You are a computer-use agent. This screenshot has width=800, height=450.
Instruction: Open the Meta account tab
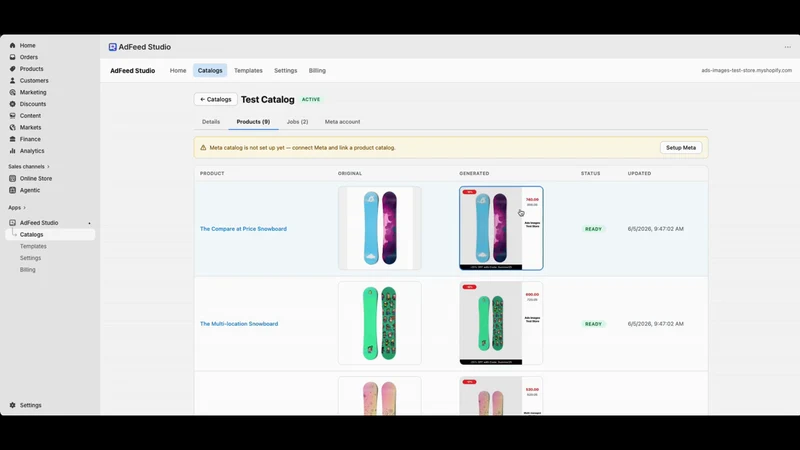click(342, 122)
